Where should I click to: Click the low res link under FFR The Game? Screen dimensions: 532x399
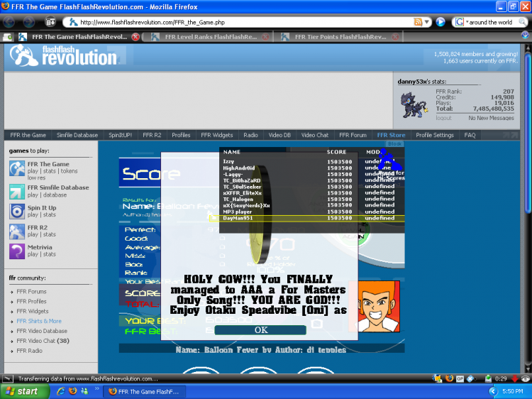(36, 177)
